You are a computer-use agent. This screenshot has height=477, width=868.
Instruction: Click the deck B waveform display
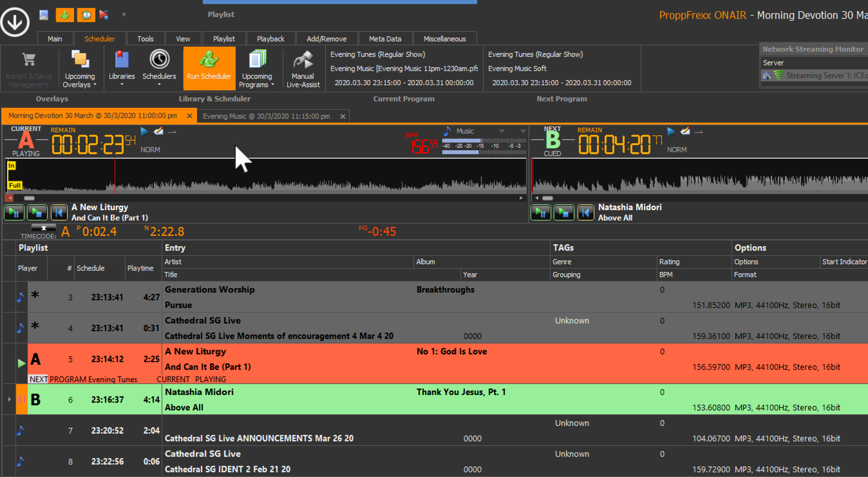(x=700, y=176)
